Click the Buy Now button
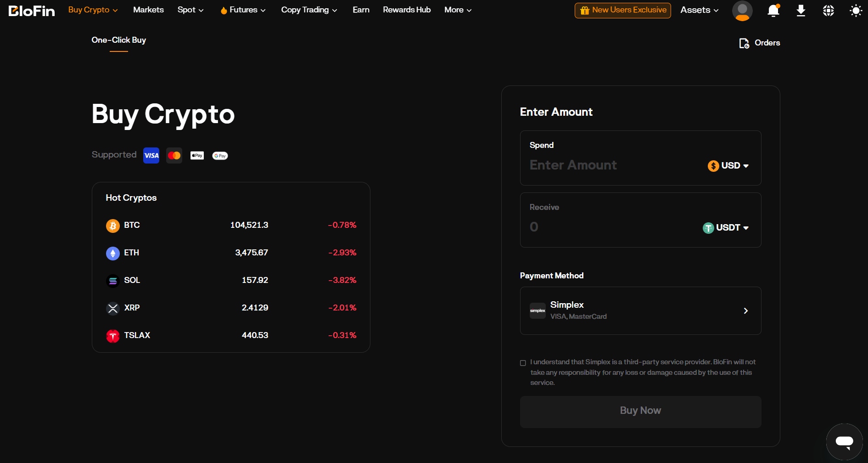Image resolution: width=868 pixels, height=463 pixels. 640,410
